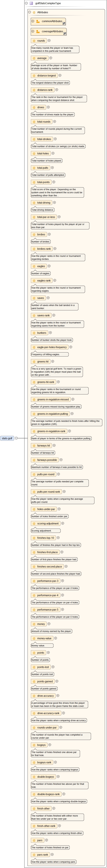
Task: Expand the rounds attribute details
Action: 49,41
